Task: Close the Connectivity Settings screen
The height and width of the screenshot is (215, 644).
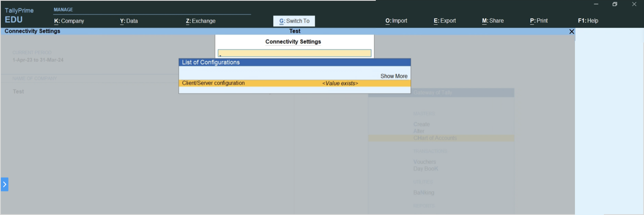Action: point(572,32)
